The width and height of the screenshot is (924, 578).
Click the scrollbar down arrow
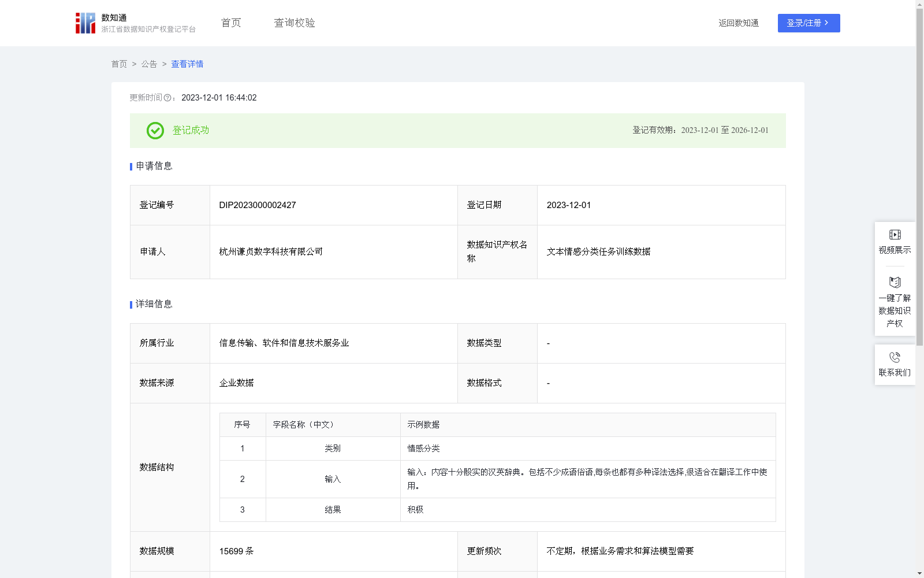click(x=919, y=573)
